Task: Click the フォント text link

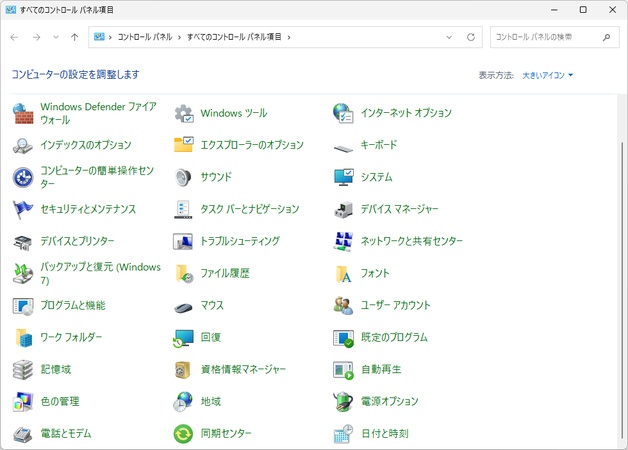Action: pyautogui.click(x=375, y=273)
